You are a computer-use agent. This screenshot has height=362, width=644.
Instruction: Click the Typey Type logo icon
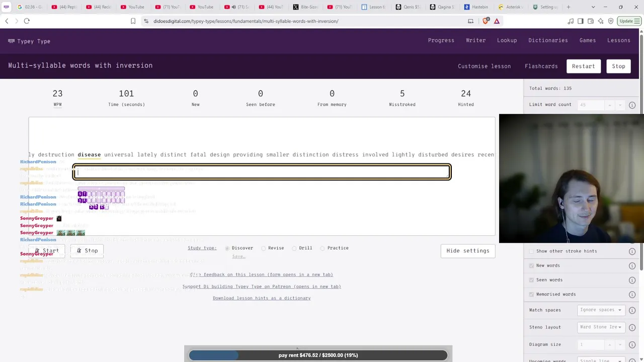(11, 41)
